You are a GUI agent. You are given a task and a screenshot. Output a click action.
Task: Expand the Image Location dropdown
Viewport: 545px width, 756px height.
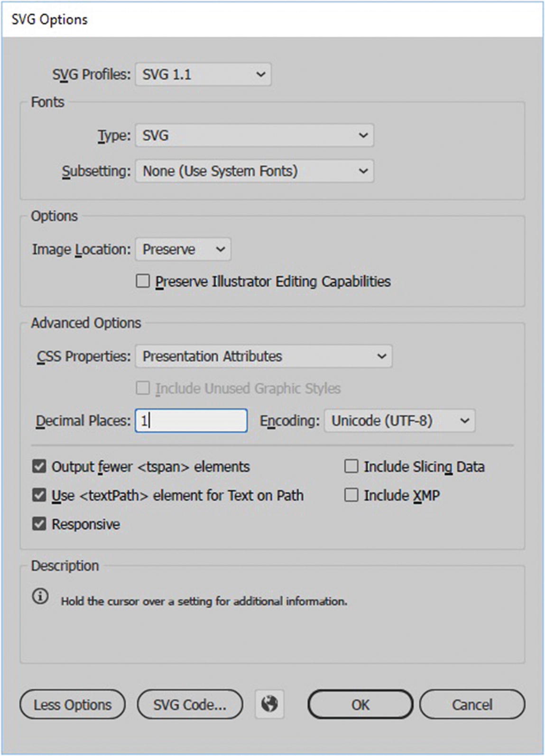pos(183,249)
